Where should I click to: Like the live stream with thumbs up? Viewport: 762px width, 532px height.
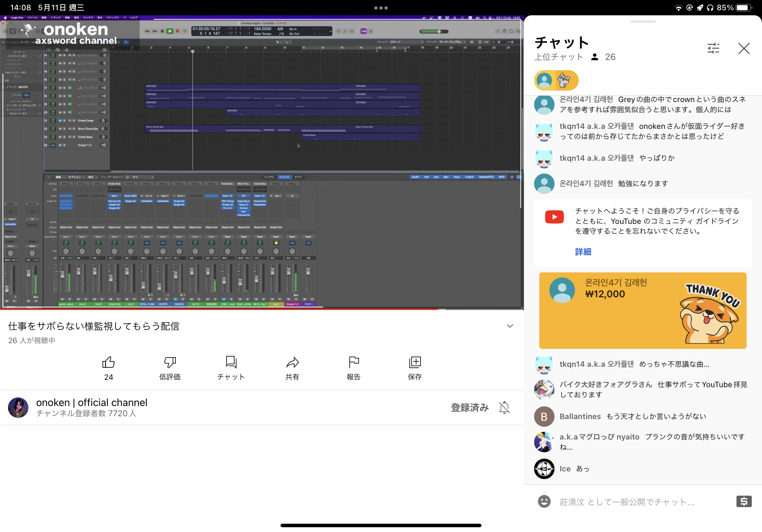click(108, 362)
